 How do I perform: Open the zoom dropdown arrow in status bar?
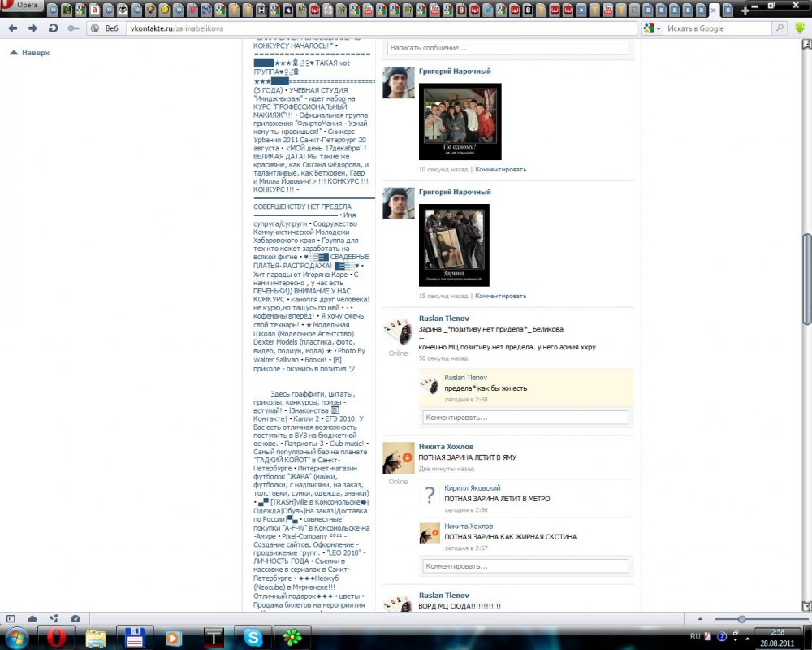(x=700, y=619)
